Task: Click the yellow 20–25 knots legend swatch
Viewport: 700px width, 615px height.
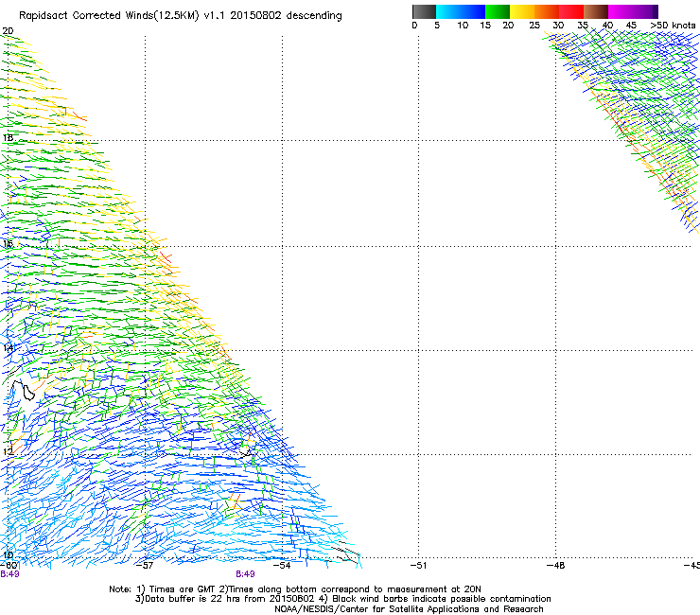Action: click(522, 11)
